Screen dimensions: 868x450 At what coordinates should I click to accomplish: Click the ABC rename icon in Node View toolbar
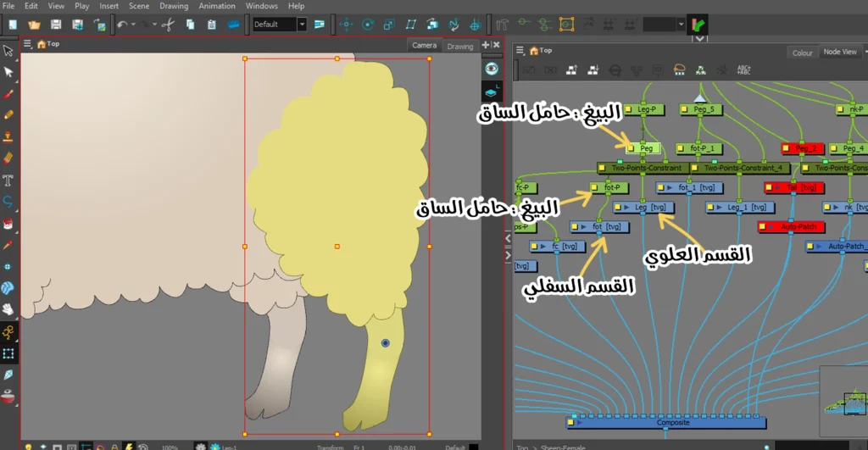tap(744, 69)
